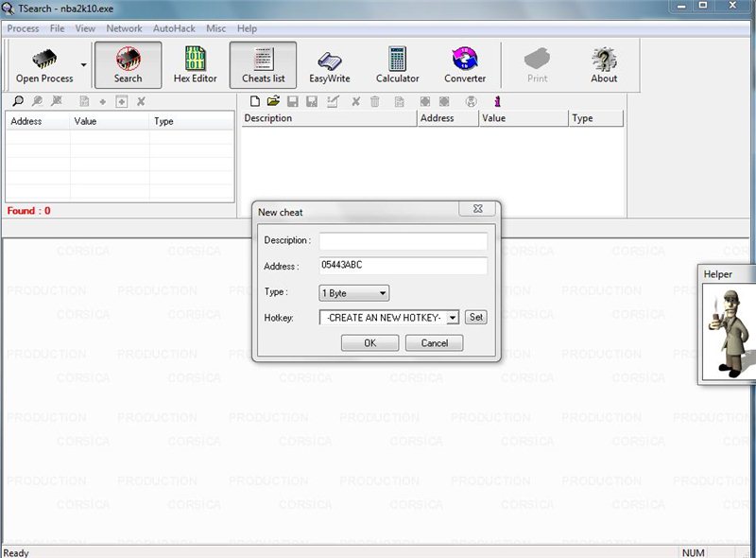Image resolution: width=756 pixels, height=558 pixels.
Task: Click the Address column header in cheats list
Action: [447, 118]
